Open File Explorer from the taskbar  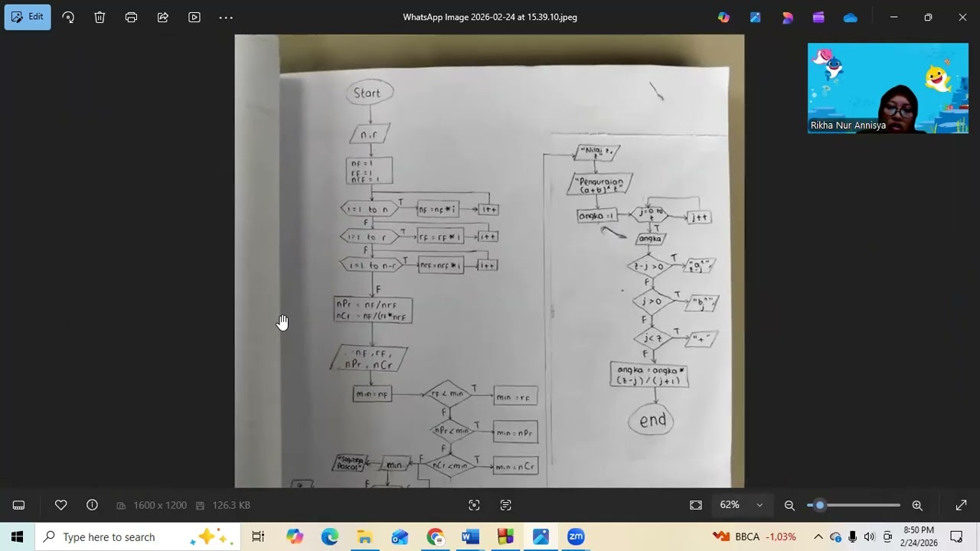coord(364,536)
